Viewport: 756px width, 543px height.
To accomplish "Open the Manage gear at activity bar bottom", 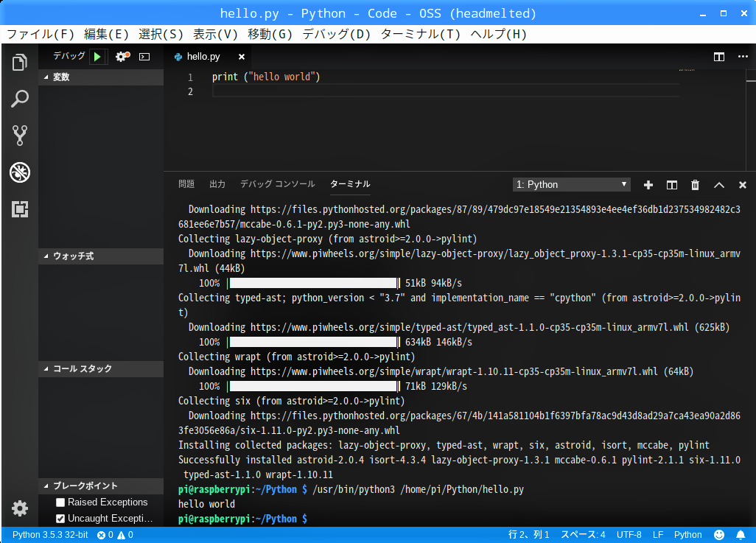I will [x=20, y=508].
